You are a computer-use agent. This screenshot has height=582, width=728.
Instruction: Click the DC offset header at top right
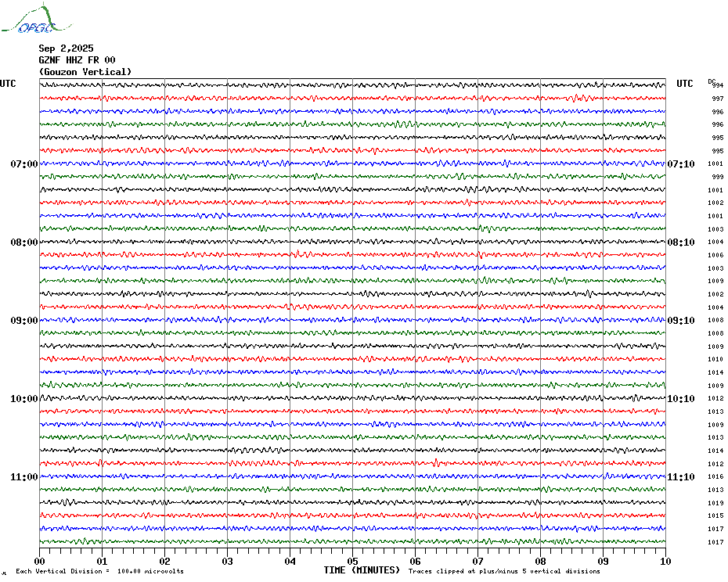point(712,81)
